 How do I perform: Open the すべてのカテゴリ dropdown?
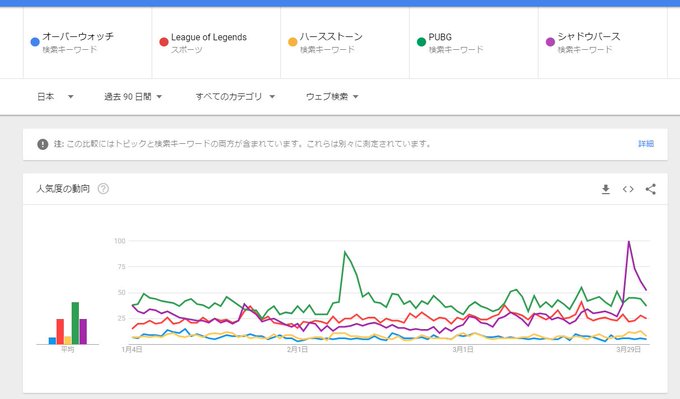coord(235,96)
